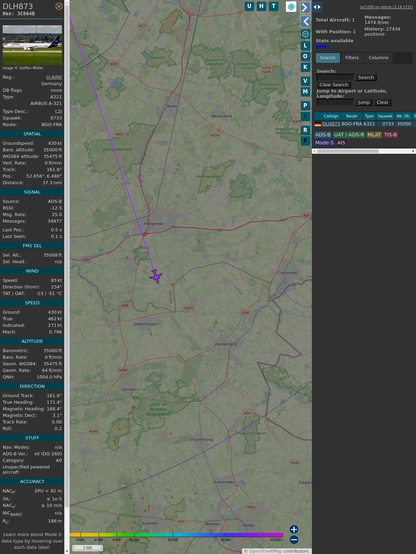Open the Columns tab
Screen dimensions: 416x554
tap(378, 58)
